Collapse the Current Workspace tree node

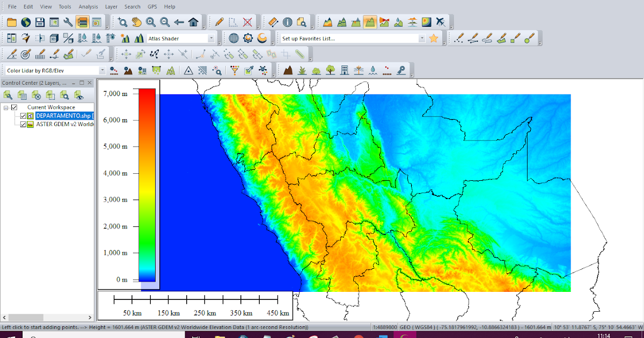[x=5, y=107]
